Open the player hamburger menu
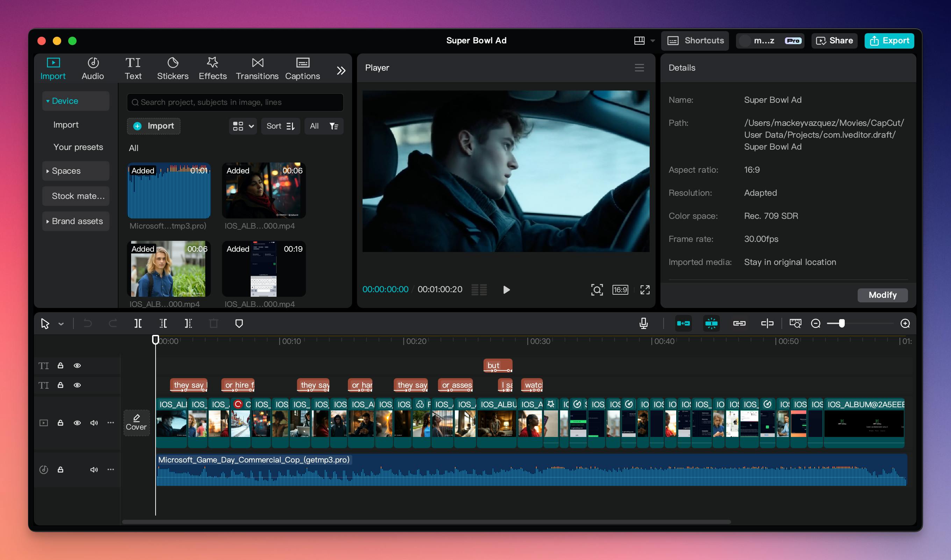Image resolution: width=951 pixels, height=560 pixels. (x=639, y=68)
